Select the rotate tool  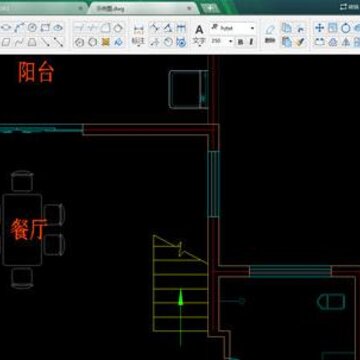coord(346,28)
